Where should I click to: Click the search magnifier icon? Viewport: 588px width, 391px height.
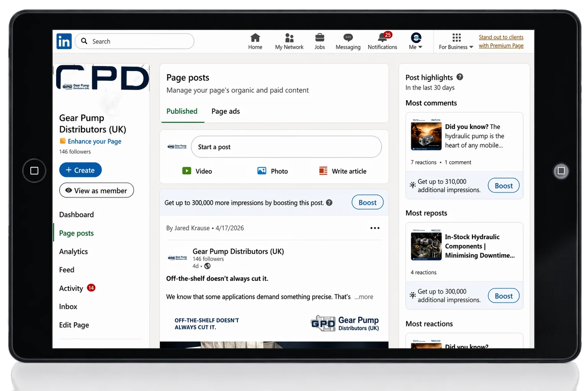tap(84, 41)
